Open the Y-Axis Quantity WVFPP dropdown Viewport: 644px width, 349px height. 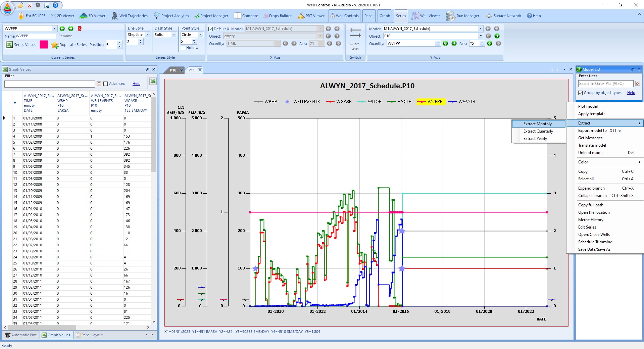437,43
